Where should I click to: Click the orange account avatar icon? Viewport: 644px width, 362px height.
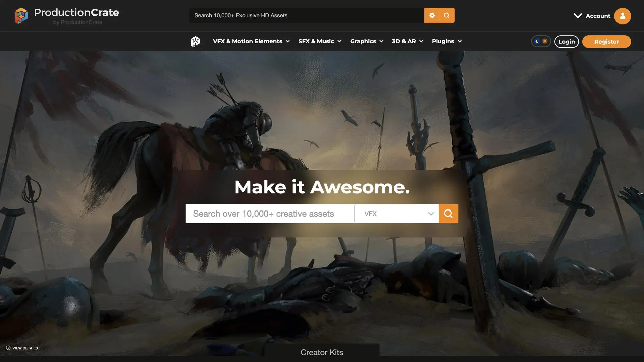coord(622,16)
